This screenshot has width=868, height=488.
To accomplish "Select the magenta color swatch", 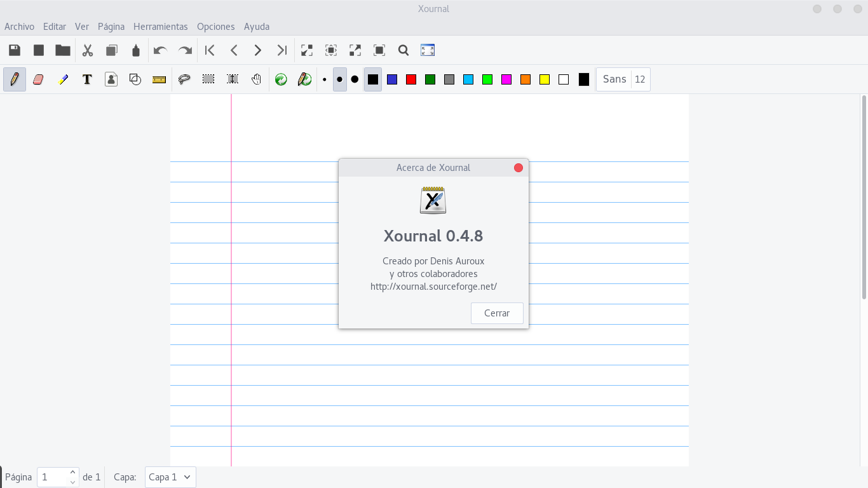I will pos(506,79).
